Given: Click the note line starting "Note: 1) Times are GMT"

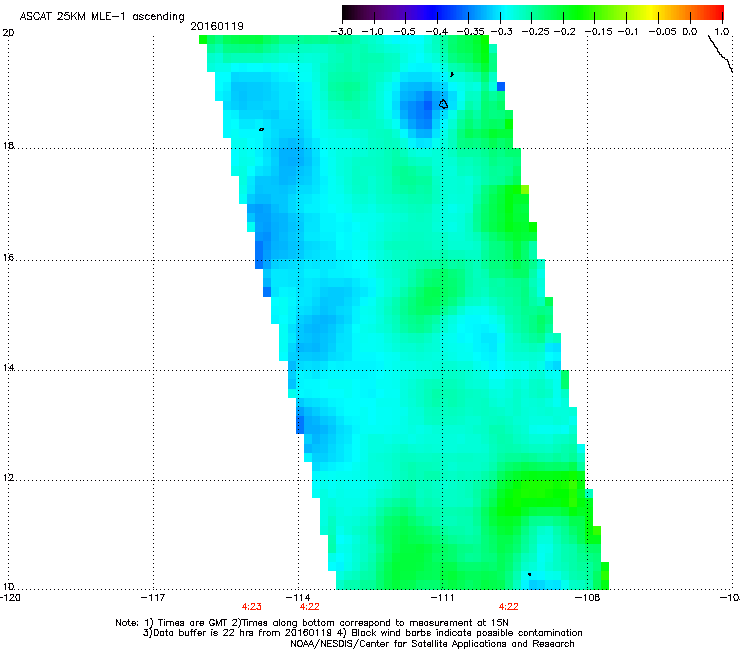Looking at the screenshot, I should click(312, 623).
